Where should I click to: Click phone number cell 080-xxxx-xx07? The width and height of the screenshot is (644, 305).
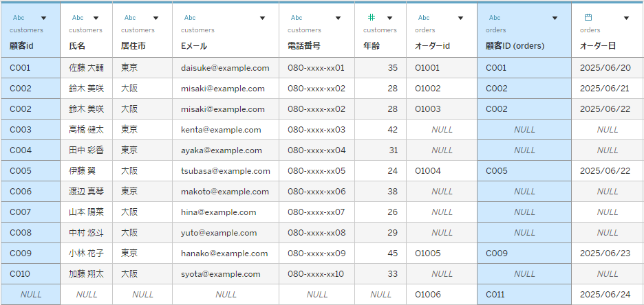(316, 212)
